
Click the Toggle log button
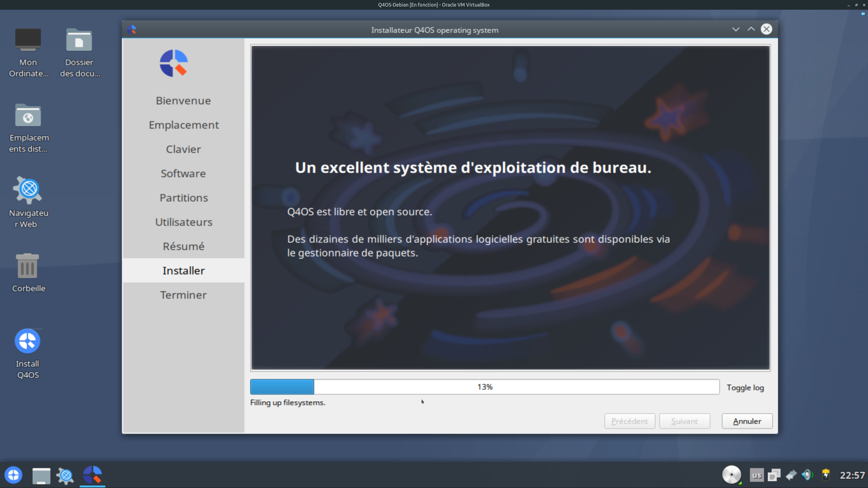[x=745, y=387]
